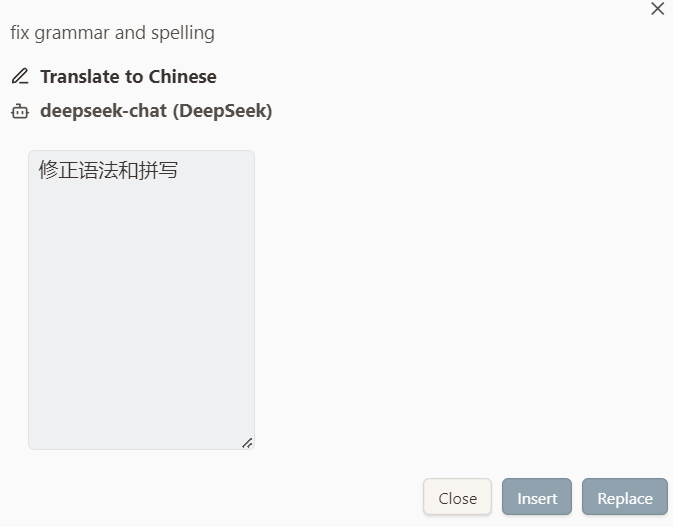Click the word grammar in the source text
Image resolution: width=673 pixels, height=527 pixels.
[x=72, y=34]
